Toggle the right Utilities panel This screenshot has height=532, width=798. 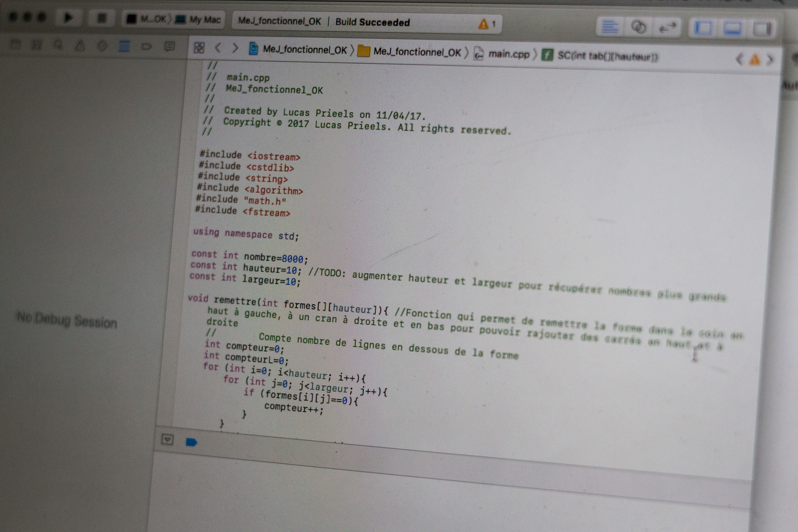(762, 29)
